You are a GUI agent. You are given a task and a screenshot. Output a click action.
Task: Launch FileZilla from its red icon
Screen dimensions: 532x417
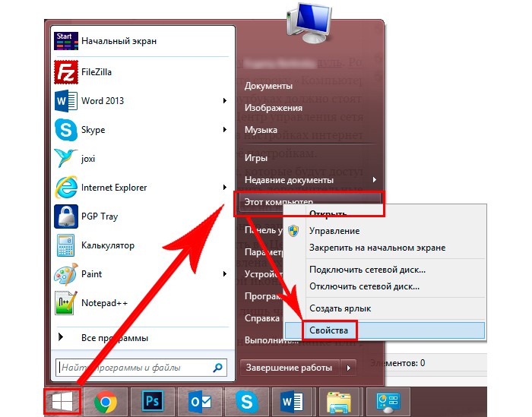click(66, 72)
